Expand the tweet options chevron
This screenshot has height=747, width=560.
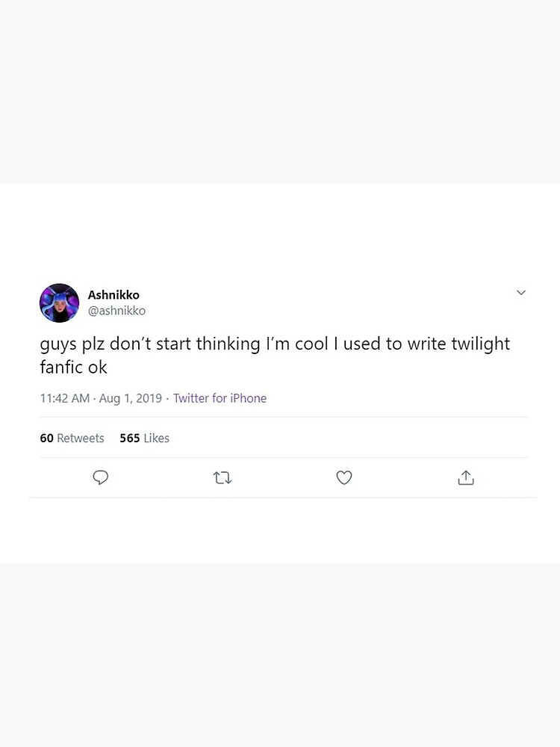[521, 293]
